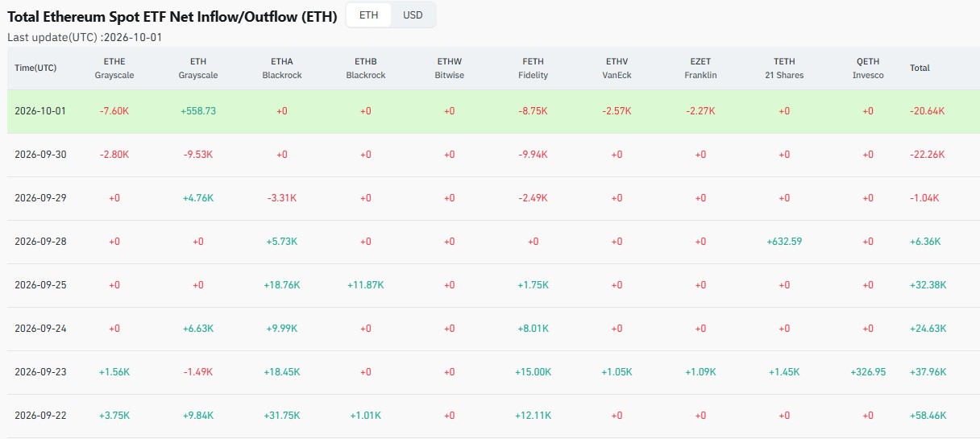Click the +1.45K 21 Shares value
The width and height of the screenshot is (980, 439).
click(x=784, y=372)
